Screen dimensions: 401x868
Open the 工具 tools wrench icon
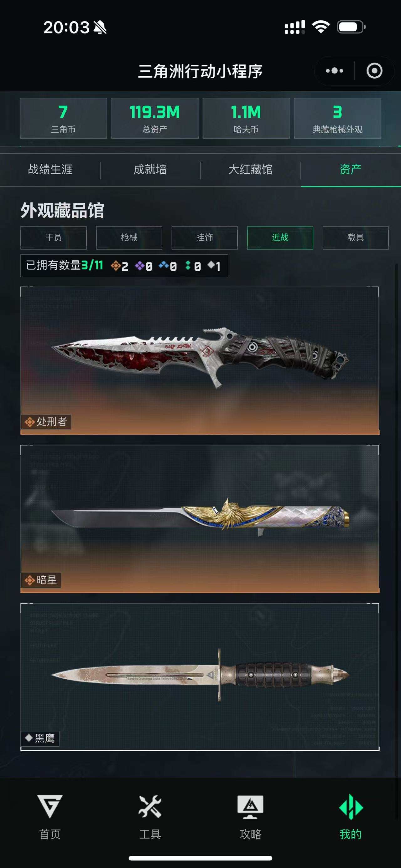click(150, 806)
